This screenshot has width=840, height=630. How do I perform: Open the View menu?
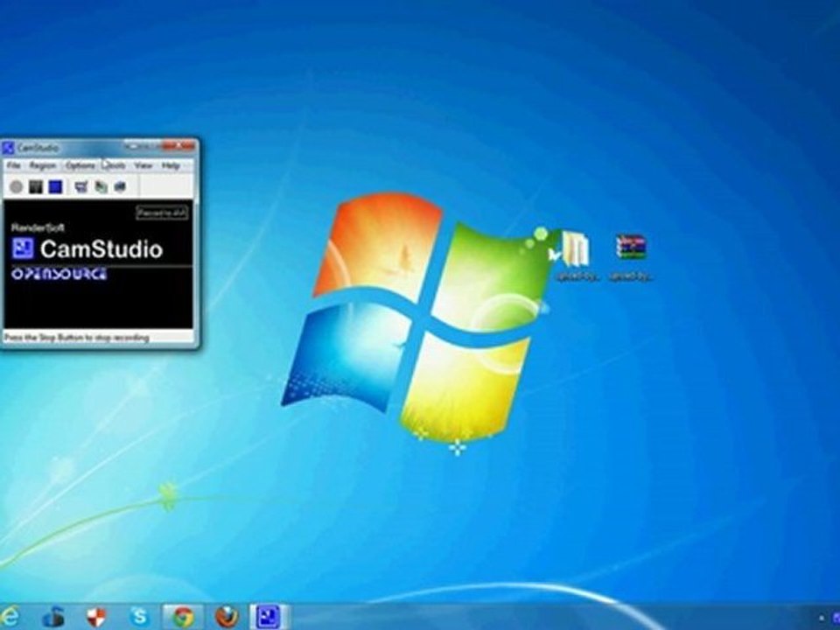point(143,165)
